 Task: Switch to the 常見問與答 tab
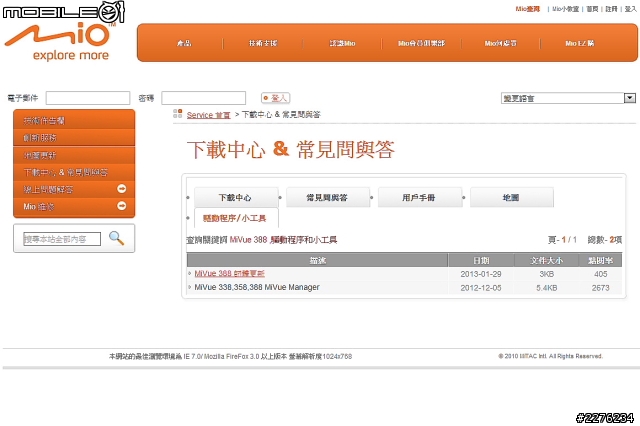[328, 197]
